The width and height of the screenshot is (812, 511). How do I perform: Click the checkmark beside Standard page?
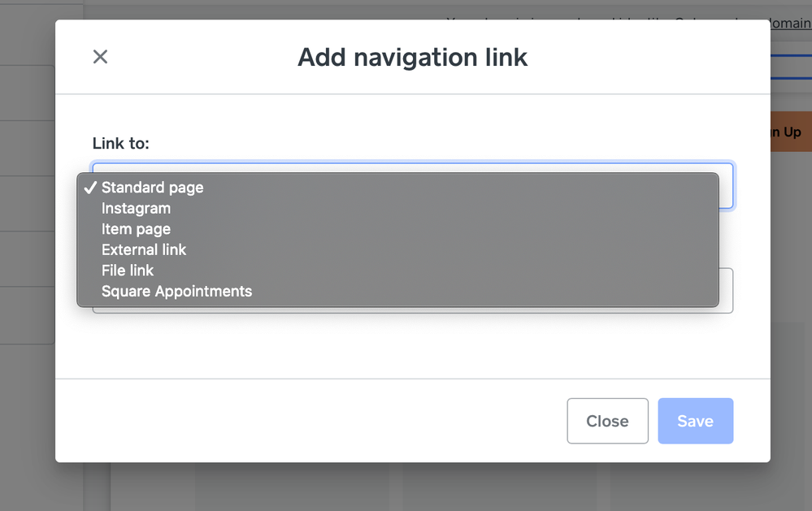point(90,188)
